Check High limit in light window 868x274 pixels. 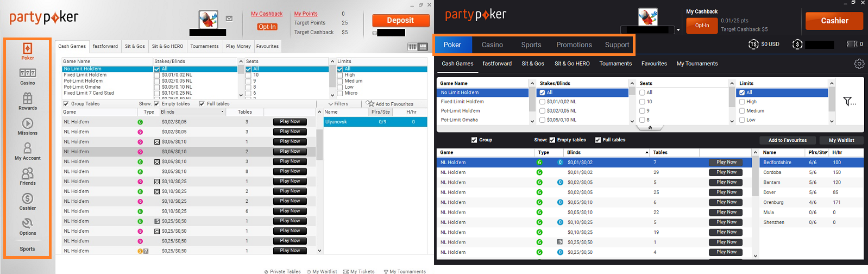pos(340,75)
